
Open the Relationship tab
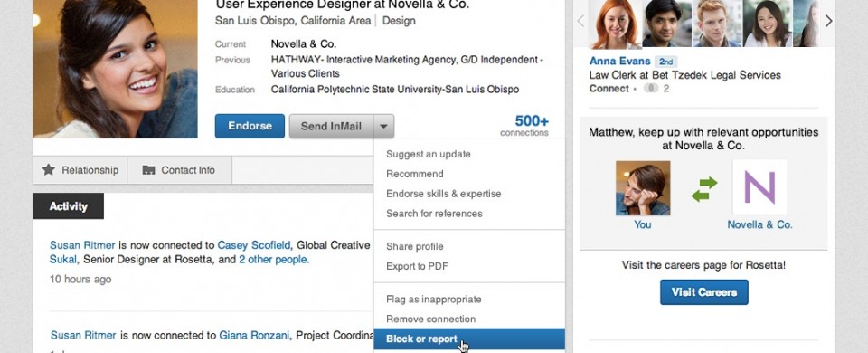click(80, 170)
